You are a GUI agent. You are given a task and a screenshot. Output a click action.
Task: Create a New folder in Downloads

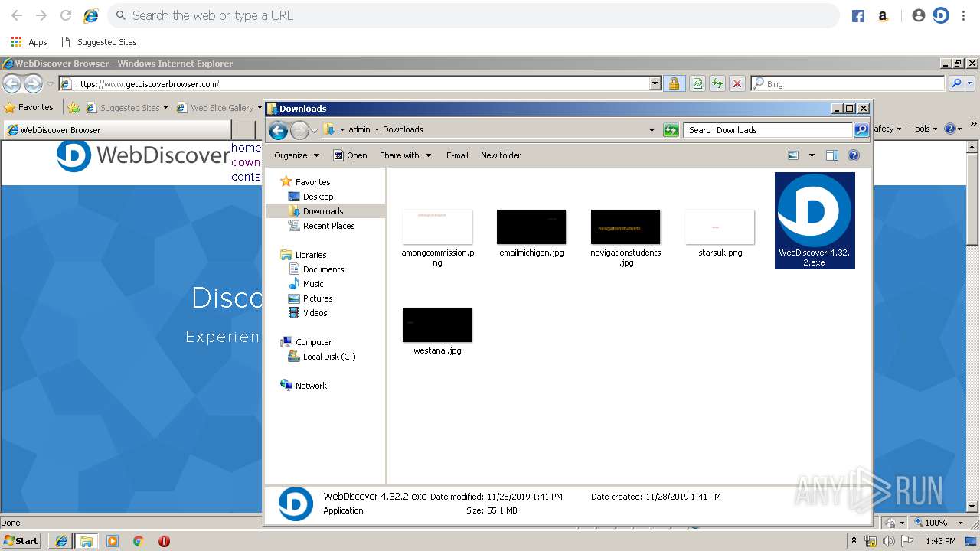tap(501, 155)
